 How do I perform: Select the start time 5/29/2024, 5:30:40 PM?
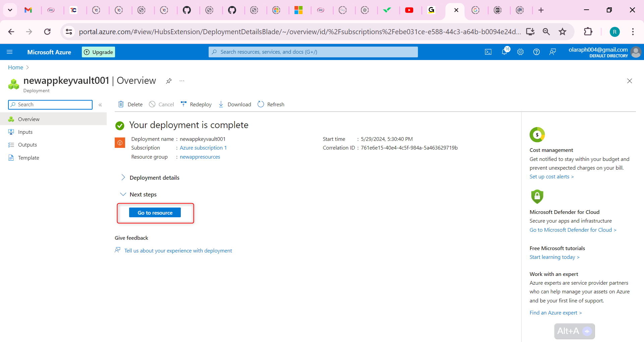[387, 139]
